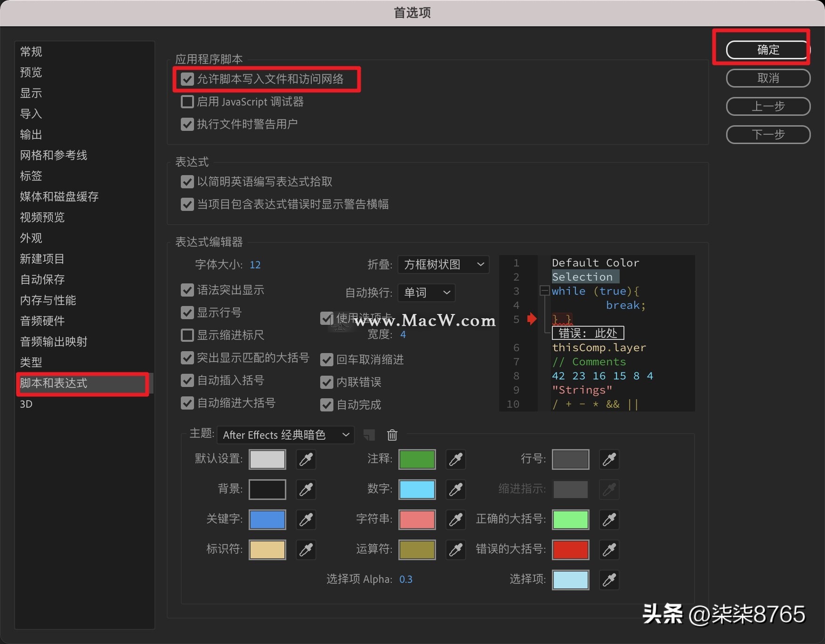Use the 数字 color eyedropper

click(455, 490)
